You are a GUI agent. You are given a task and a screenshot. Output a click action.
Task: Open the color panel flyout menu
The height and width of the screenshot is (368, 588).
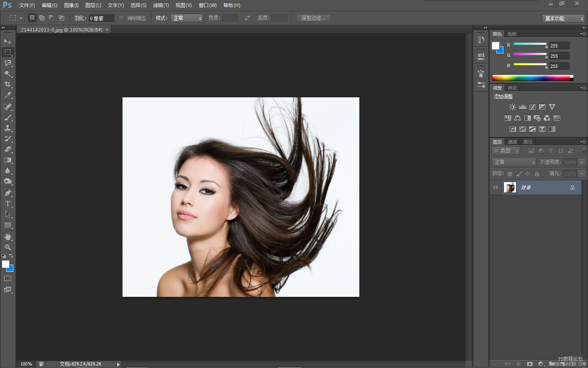tap(583, 34)
